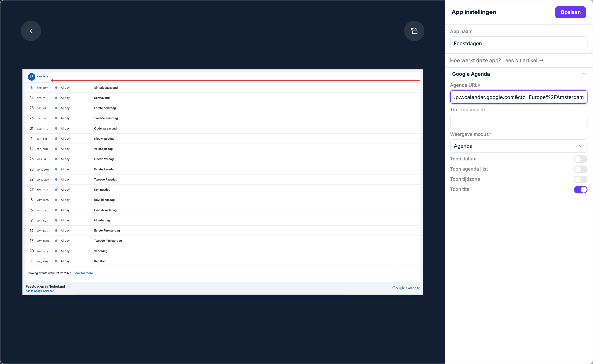Click the OCT, TUE date label
The image size is (593, 364).
[x=42, y=77]
